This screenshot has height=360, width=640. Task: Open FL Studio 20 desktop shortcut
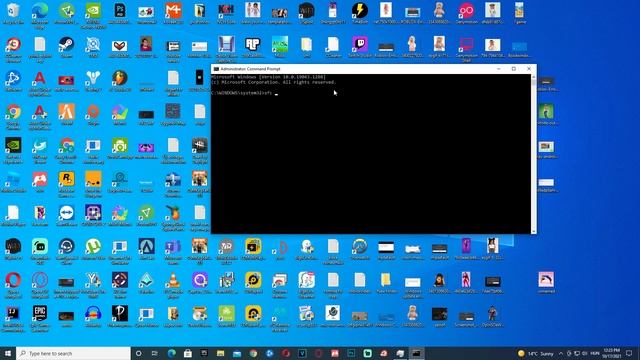(x=120, y=81)
